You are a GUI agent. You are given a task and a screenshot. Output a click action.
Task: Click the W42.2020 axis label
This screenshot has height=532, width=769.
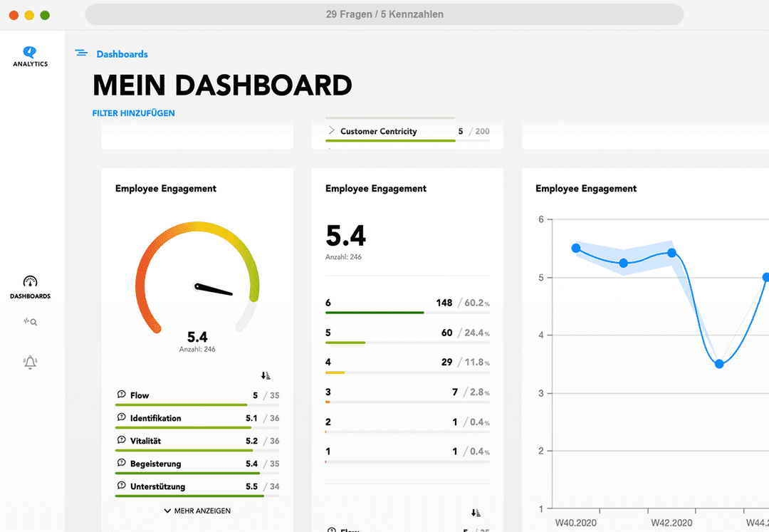coord(671,523)
